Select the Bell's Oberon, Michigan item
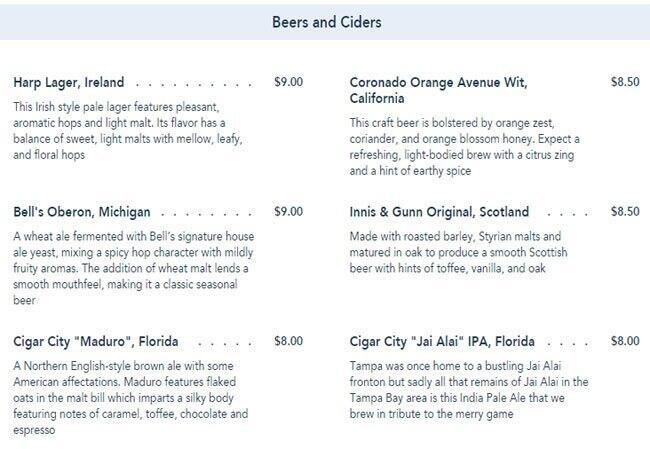Screen dimensions: 650x449 82,212
